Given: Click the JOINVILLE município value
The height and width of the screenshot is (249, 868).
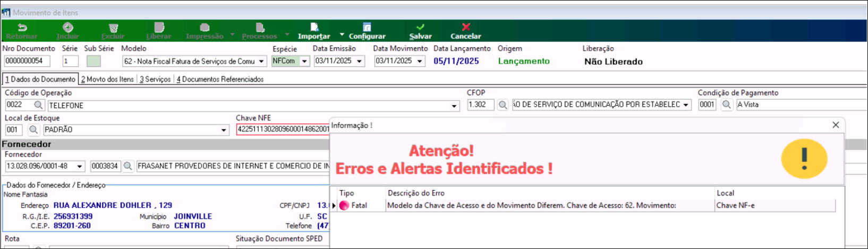Looking at the screenshot, I should coord(193,217).
